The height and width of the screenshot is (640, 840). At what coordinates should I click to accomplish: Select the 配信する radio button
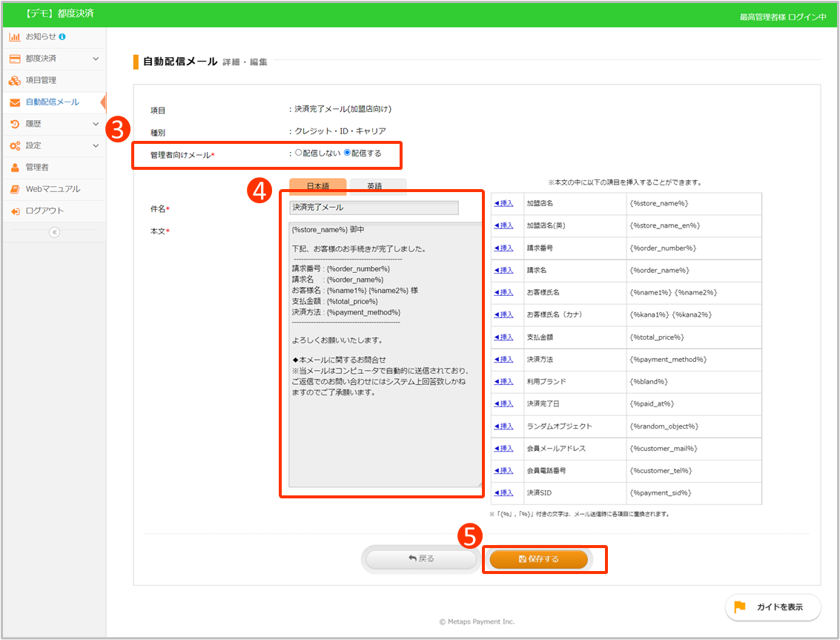347,154
